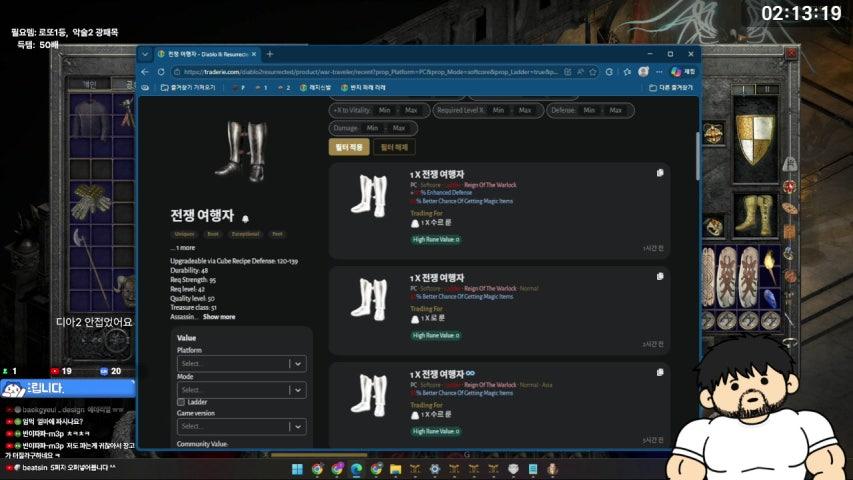Image resolution: width=853 pixels, height=480 pixels.
Task: Click War Traveler product image on left
Action: [242, 151]
